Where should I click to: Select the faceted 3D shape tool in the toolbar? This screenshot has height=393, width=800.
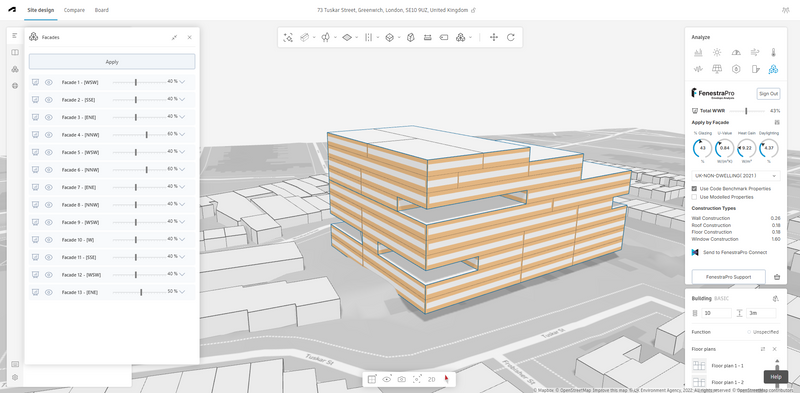411,37
